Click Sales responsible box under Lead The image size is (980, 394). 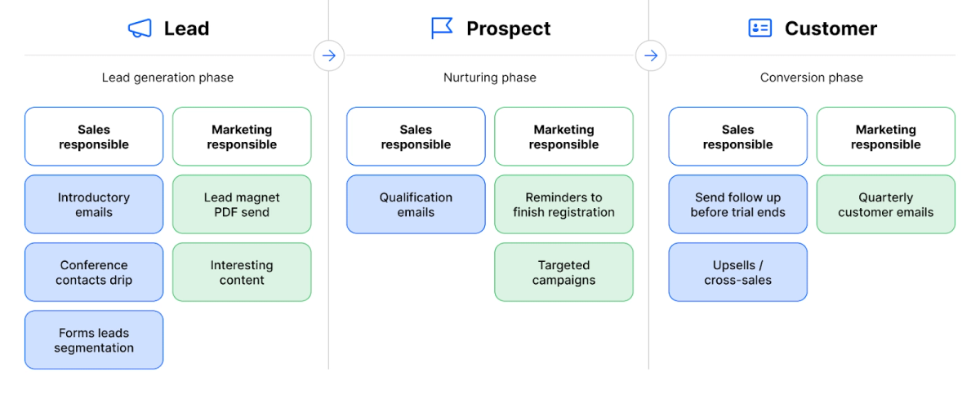pos(94,137)
